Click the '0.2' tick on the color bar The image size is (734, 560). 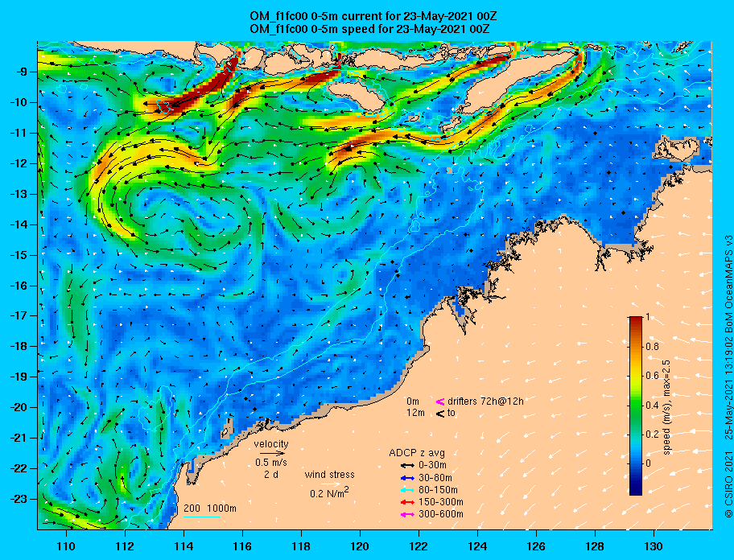[653, 434]
